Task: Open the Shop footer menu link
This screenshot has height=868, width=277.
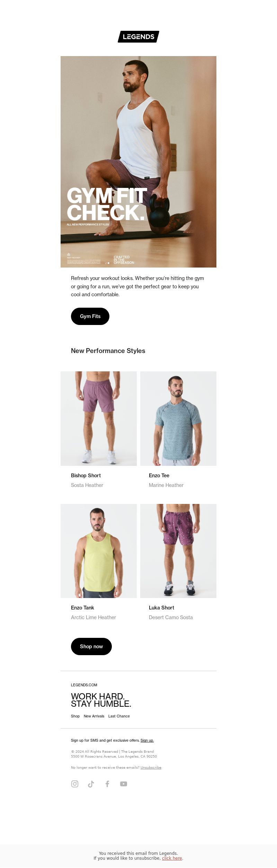Action: pyautogui.click(x=75, y=716)
